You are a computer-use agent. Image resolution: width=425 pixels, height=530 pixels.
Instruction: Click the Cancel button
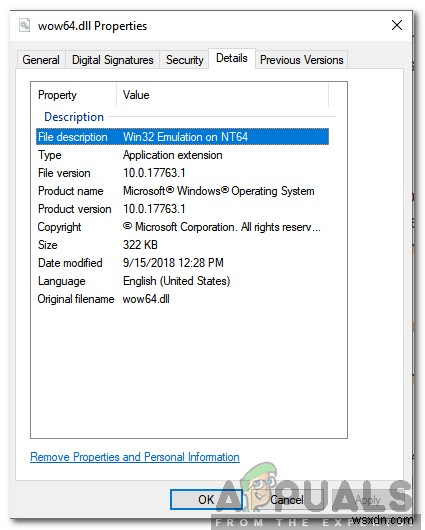[x=287, y=499]
